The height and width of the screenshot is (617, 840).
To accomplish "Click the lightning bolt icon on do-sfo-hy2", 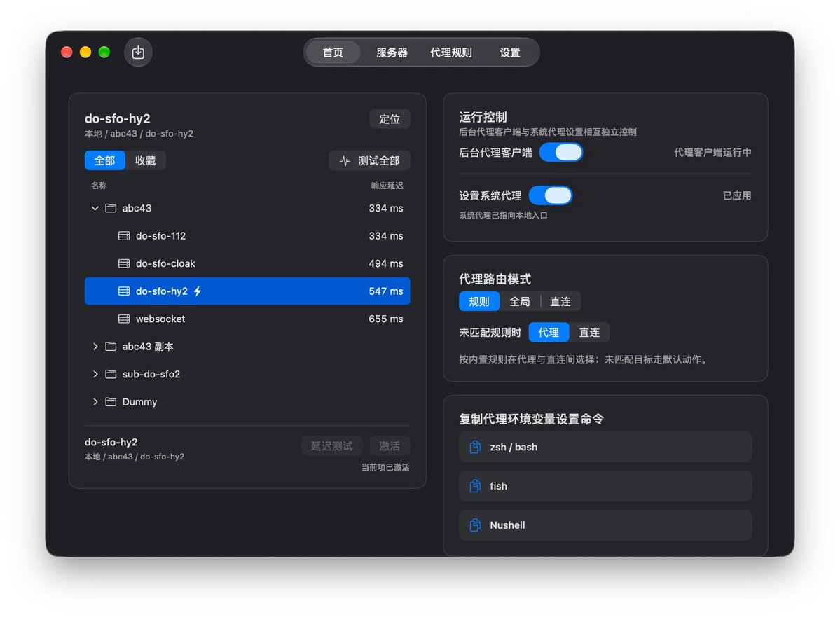I will coord(198,291).
